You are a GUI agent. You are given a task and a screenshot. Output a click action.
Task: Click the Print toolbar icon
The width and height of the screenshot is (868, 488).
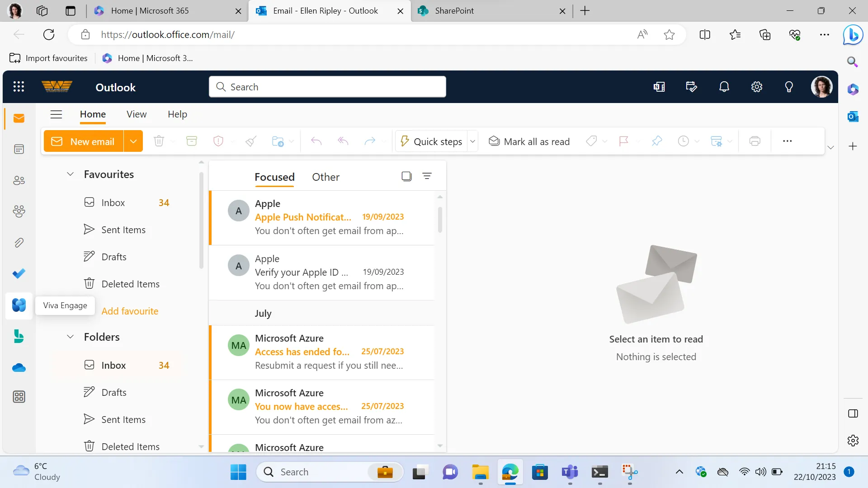pyautogui.click(x=755, y=141)
